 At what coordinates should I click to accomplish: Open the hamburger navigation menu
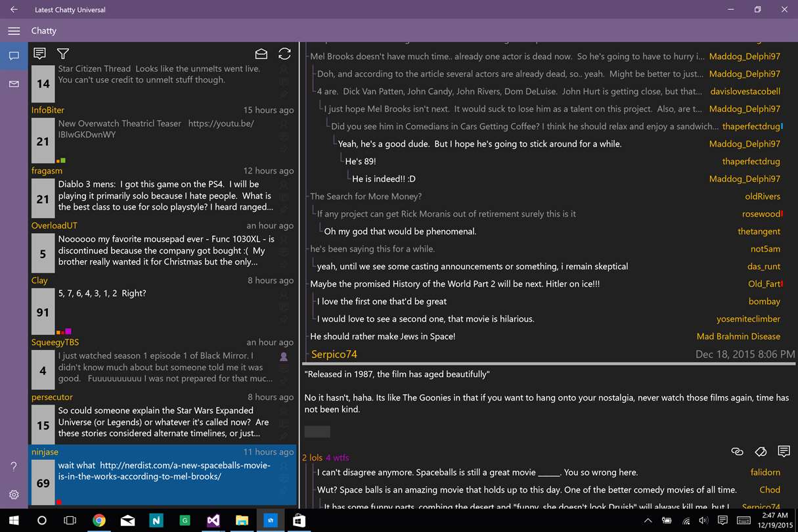coord(14,31)
